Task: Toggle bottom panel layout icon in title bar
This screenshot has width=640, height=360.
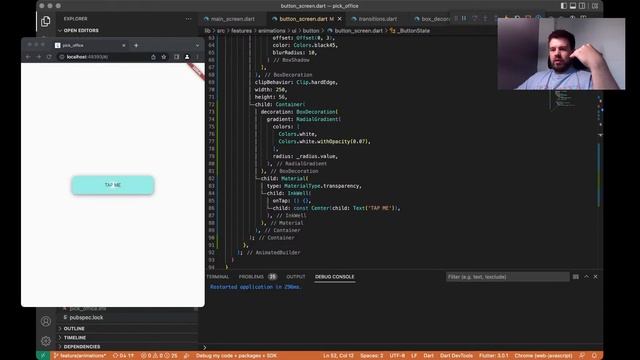Action: [x=573, y=6]
